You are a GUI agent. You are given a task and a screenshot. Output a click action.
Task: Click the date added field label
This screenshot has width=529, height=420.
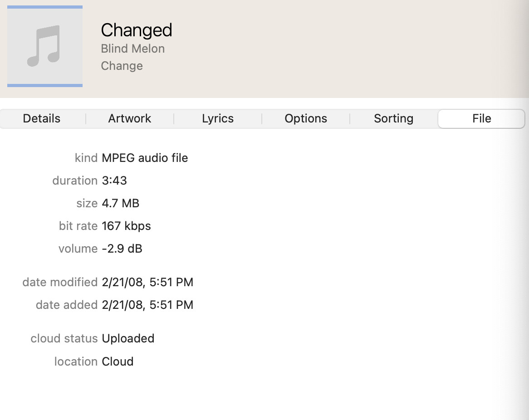coord(66,305)
